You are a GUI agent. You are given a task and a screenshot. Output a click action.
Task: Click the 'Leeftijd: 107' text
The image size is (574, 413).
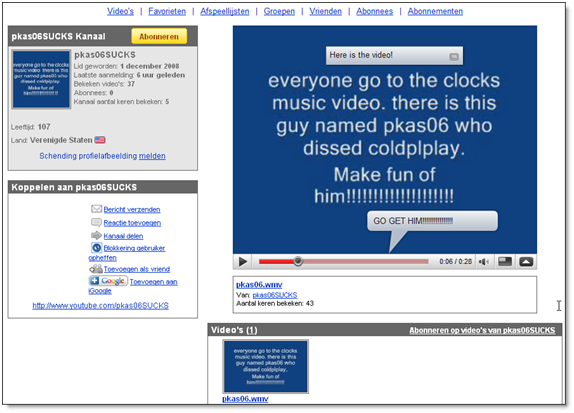pyautogui.click(x=31, y=127)
